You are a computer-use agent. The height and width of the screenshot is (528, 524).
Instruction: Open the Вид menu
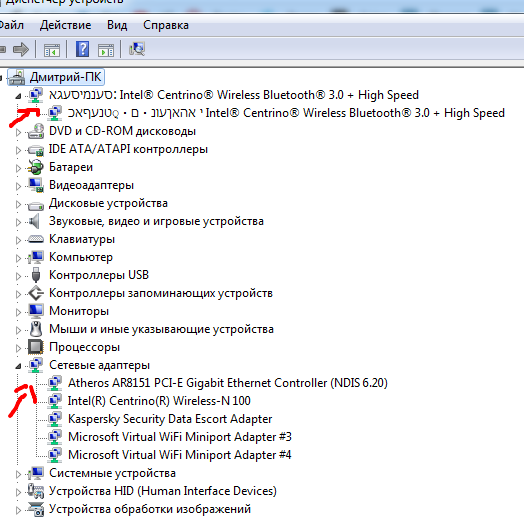point(117,25)
